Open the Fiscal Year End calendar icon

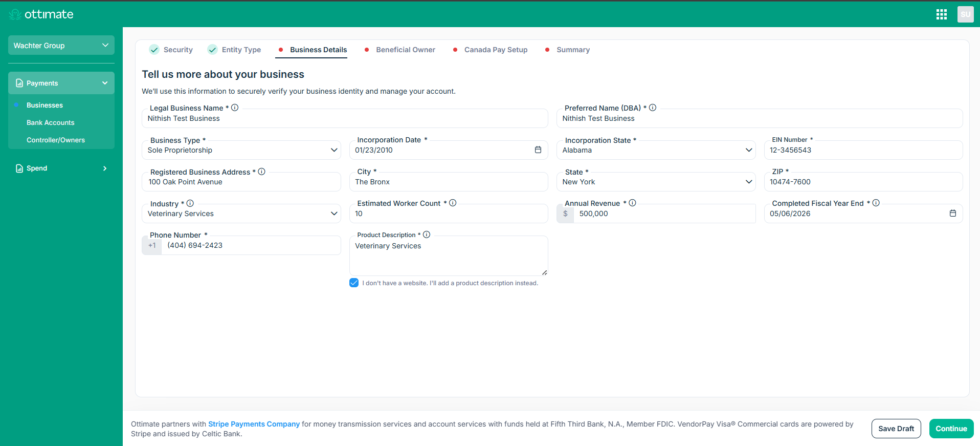click(953, 213)
